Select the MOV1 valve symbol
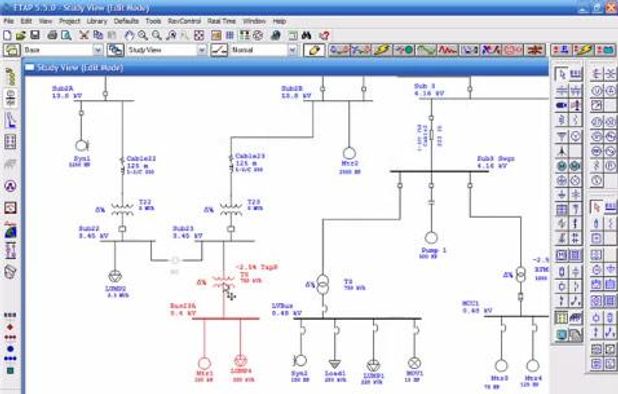Image resolution: width=618 pixels, height=394 pixels. point(414,363)
